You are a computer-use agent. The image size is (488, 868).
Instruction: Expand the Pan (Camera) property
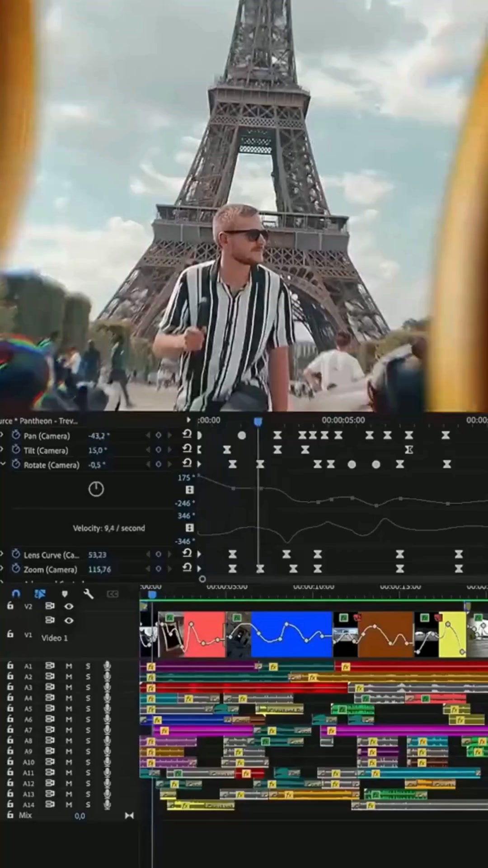(x=2, y=435)
